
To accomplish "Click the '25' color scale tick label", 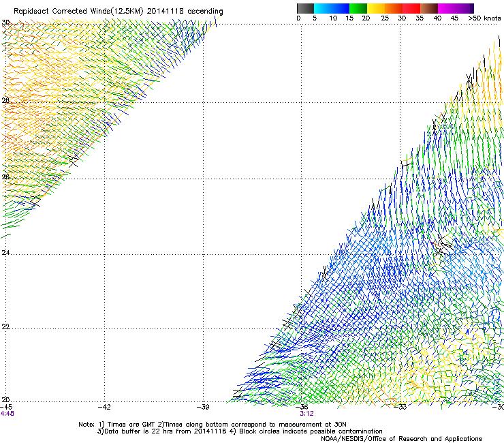I will point(385,18).
